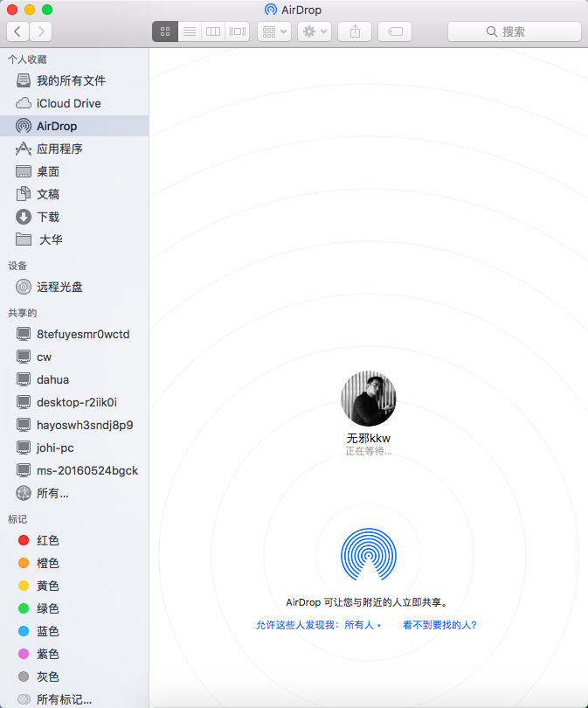Open the 大华 folder in sidebar
Screen dimensions: 588x708
74,239
